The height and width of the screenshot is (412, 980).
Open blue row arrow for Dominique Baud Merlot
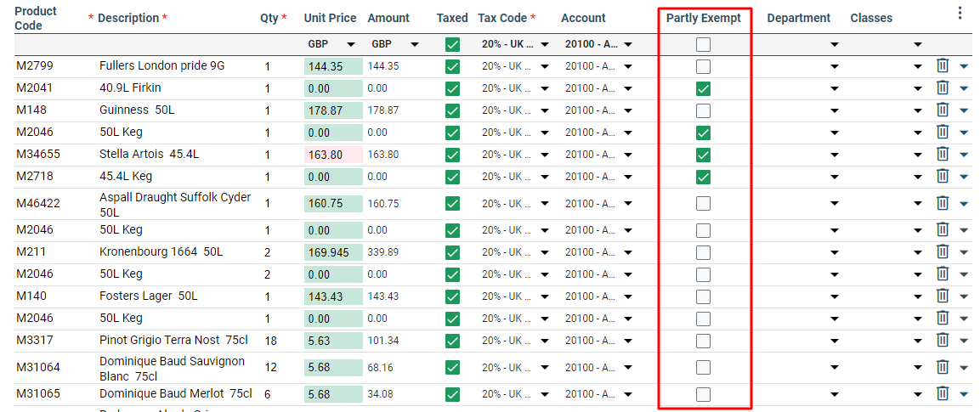coord(963,394)
